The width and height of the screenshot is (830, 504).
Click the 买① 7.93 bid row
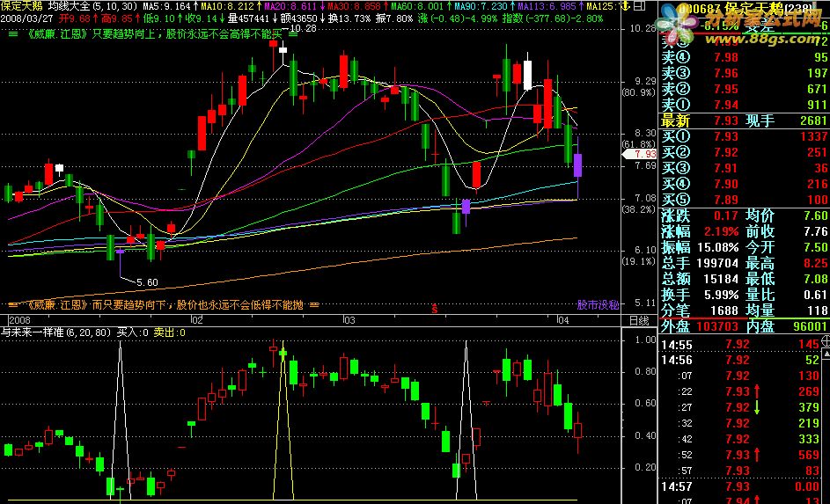744,136
